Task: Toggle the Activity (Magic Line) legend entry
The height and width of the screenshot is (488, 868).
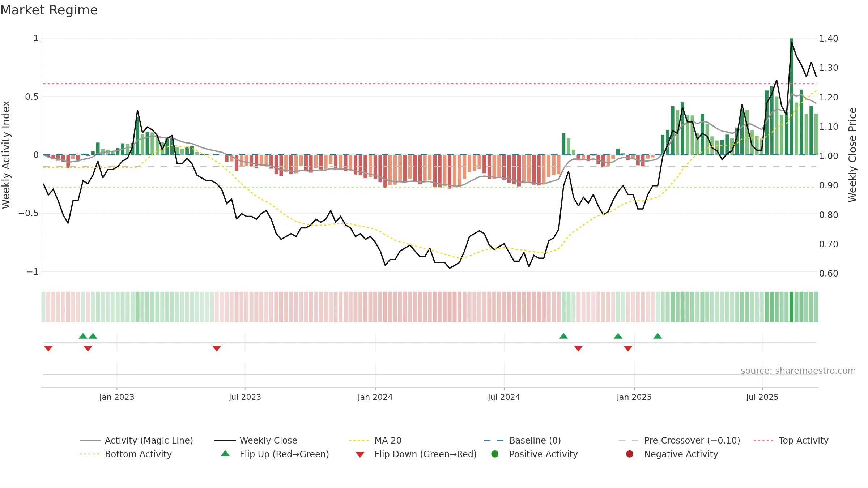Action: 136,440
